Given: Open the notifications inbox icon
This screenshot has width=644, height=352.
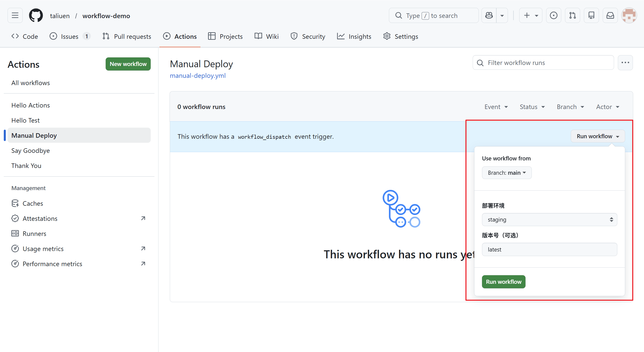Looking at the screenshot, I should point(610,16).
